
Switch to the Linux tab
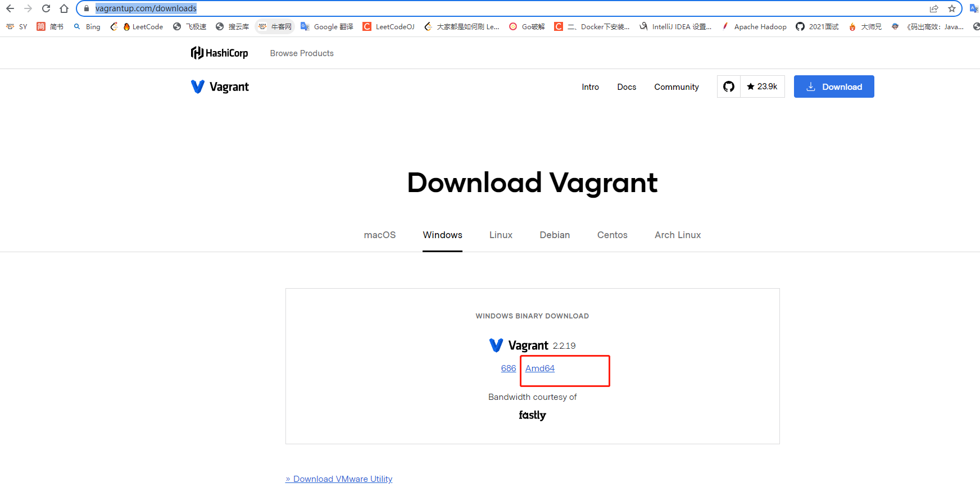(501, 235)
